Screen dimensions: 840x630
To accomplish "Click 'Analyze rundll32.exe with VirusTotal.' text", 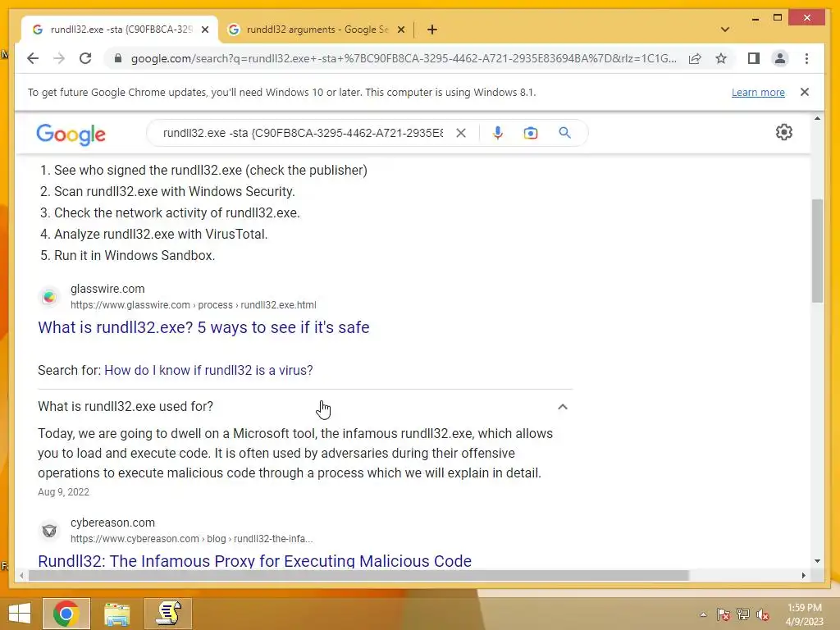I will (x=161, y=234).
